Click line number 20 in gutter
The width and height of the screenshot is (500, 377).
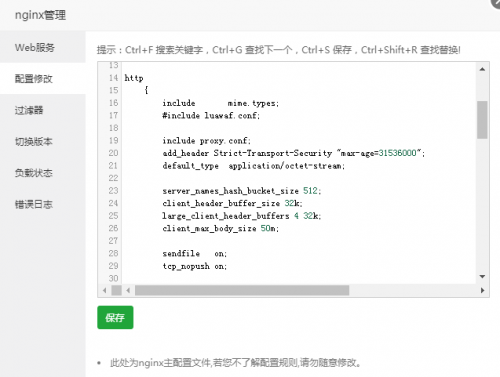[x=113, y=153]
